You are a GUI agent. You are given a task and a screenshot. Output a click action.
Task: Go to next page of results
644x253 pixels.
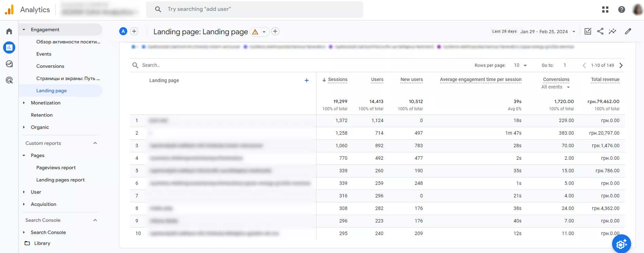click(621, 65)
